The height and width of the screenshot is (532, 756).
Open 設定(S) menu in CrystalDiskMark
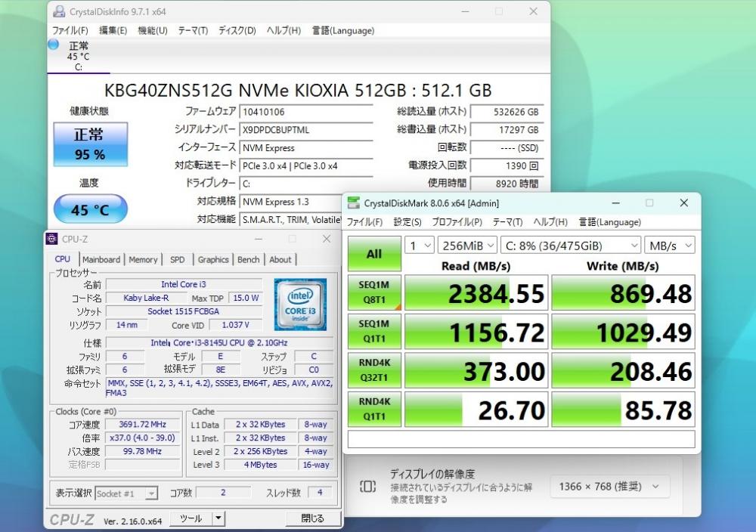point(407,221)
